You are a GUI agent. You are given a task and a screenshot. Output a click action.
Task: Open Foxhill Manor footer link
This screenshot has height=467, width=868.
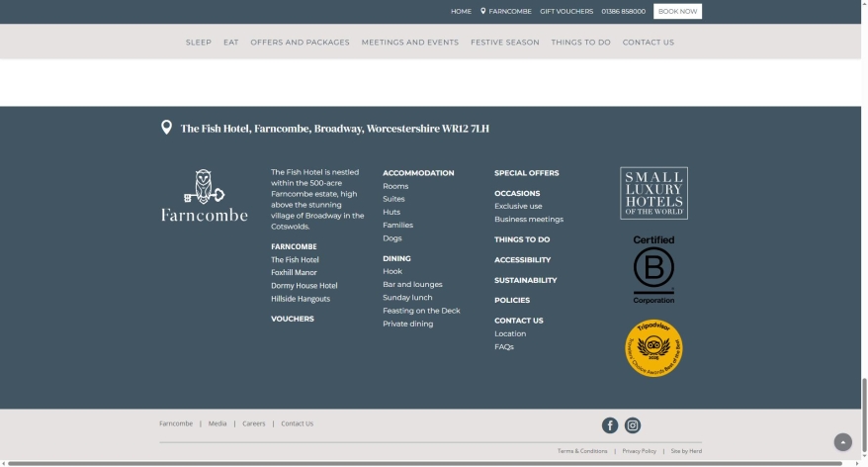coord(294,272)
